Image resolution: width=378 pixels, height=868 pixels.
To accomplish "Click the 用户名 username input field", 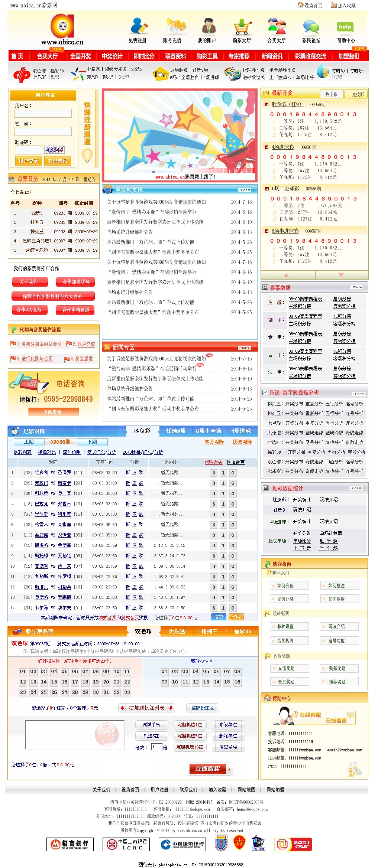I will 43,113.
